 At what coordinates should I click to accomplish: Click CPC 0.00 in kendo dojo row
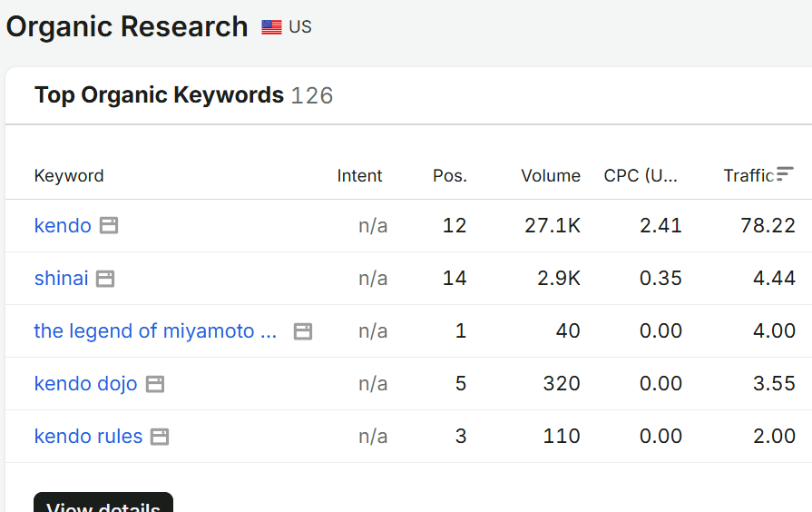[x=660, y=384]
